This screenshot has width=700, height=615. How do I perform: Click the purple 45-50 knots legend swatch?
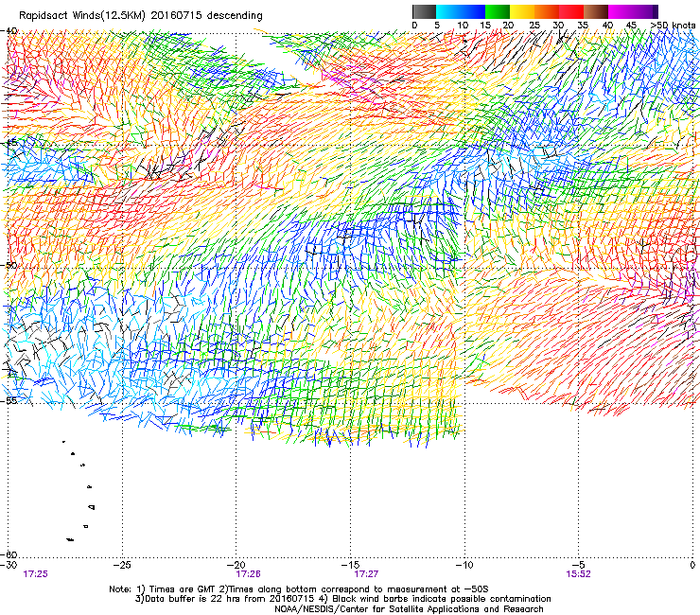point(645,11)
